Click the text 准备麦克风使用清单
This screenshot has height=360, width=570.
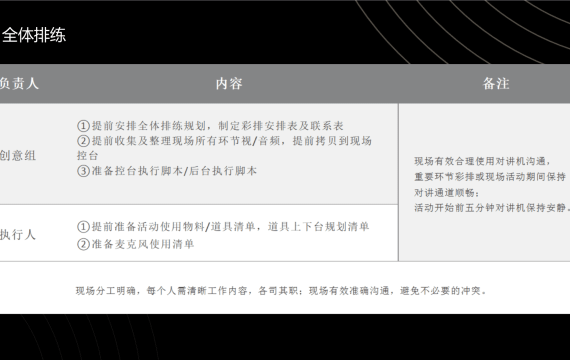[x=142, y=244]
